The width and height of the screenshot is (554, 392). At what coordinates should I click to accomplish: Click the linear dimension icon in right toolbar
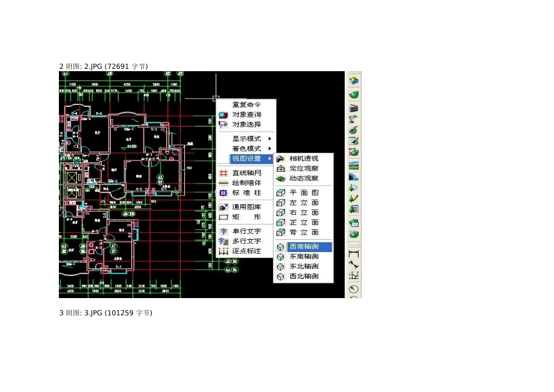[x=353, y=253]
